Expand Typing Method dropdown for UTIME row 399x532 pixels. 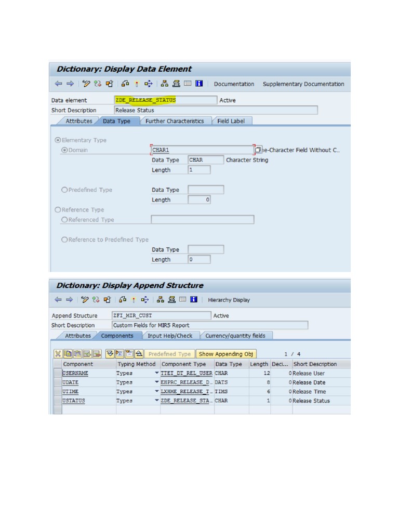coord(157,392)
